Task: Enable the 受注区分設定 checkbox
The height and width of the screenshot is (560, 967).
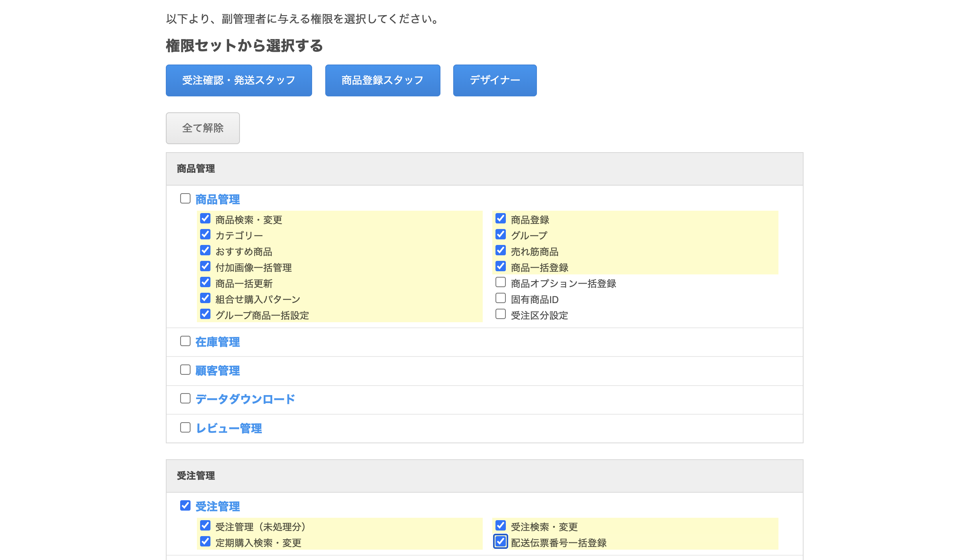Action: point(501,314)
